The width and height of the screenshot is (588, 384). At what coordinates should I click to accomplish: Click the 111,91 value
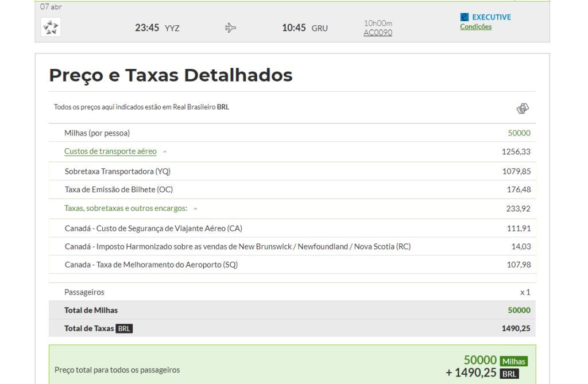519,228
